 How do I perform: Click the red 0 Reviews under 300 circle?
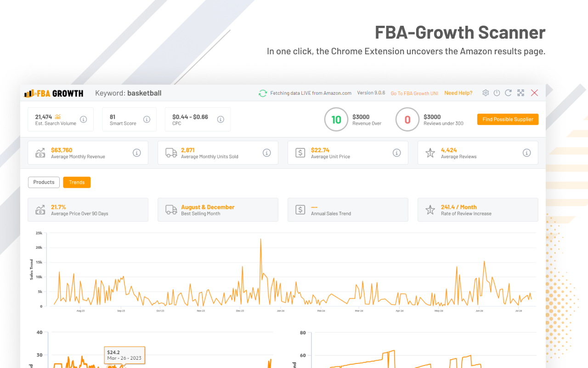[407, 120]
